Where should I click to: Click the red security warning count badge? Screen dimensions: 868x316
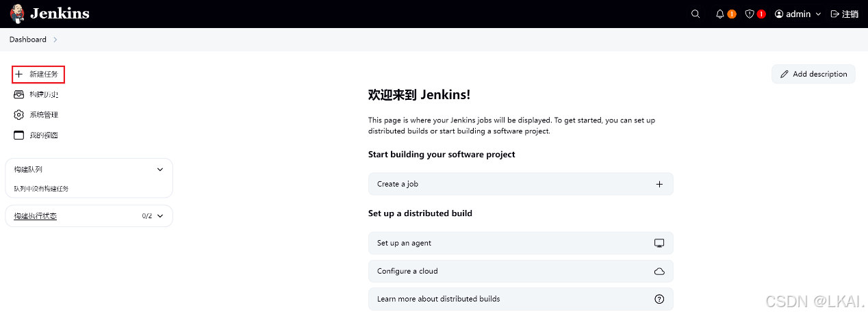pyautogui.click(x=761, y=14)
